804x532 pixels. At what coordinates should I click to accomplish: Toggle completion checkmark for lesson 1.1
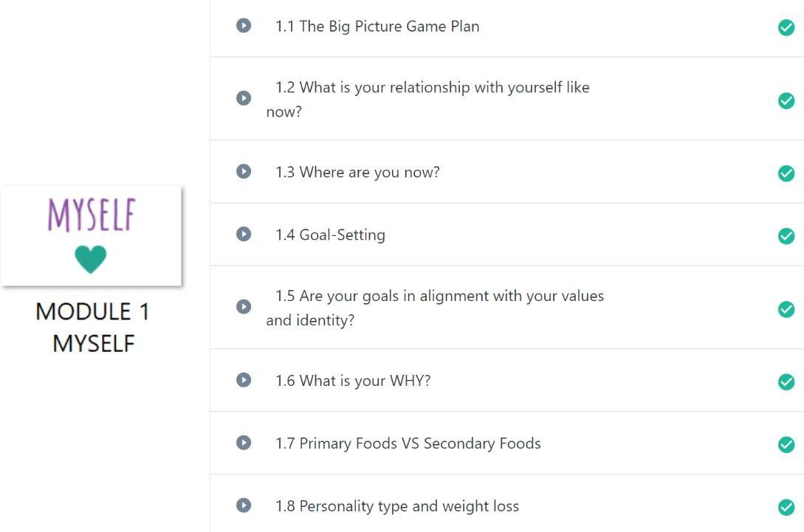pos(786,28)
